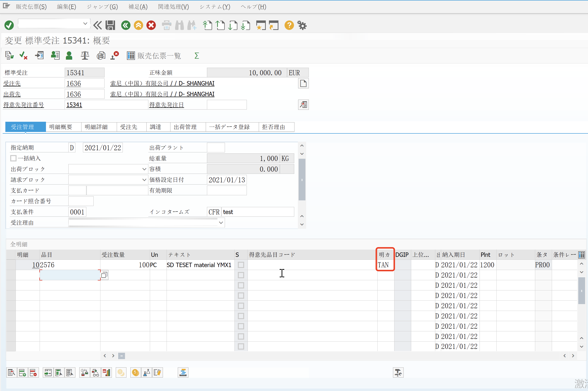Open the command field dropdown arrow
Screen dimensions: 588x391
point(85,24)
